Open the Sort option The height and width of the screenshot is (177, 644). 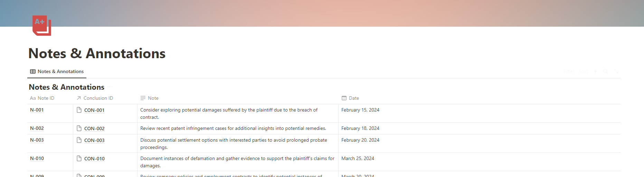[583, 71]
